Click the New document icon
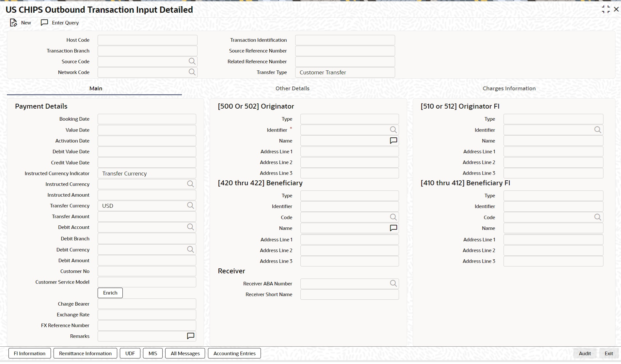The height and width of the screenshot is (364, 621). pyautogui.click(x=13, y=23)
